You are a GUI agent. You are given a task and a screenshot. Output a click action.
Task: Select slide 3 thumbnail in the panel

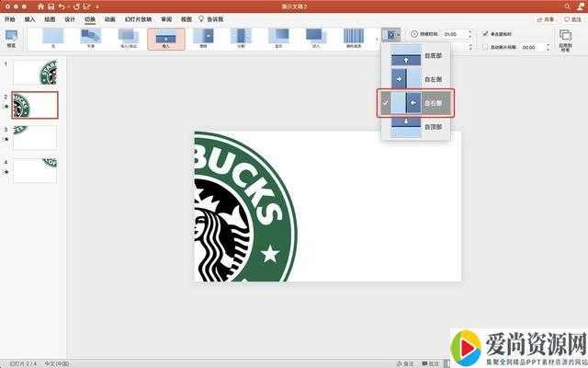34,137
